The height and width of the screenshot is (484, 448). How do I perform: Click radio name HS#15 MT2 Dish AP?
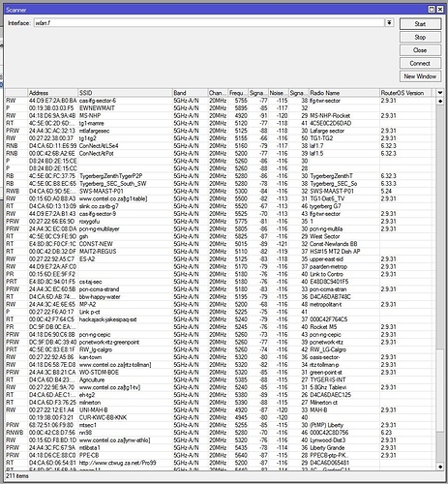coord(335,252)
